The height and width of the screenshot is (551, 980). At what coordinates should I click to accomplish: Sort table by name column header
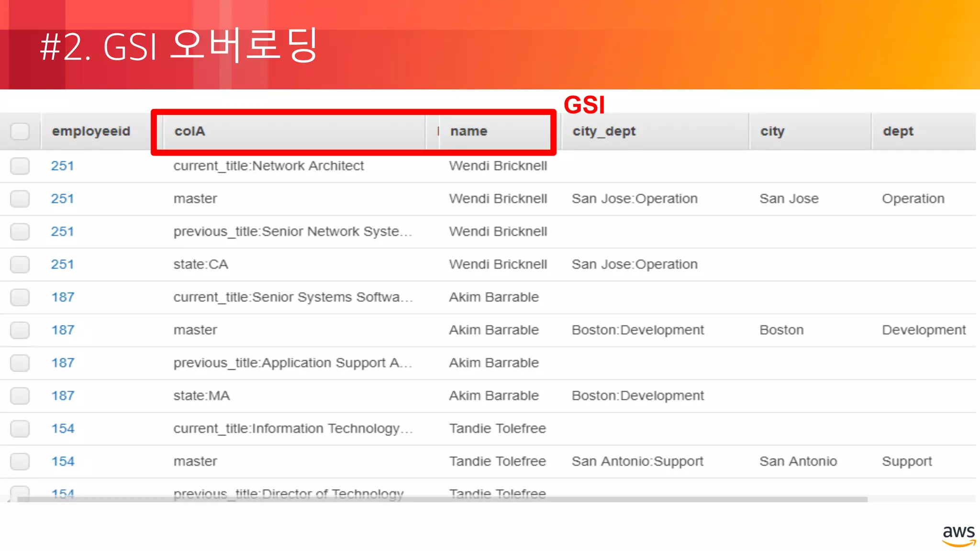(468, 131)
